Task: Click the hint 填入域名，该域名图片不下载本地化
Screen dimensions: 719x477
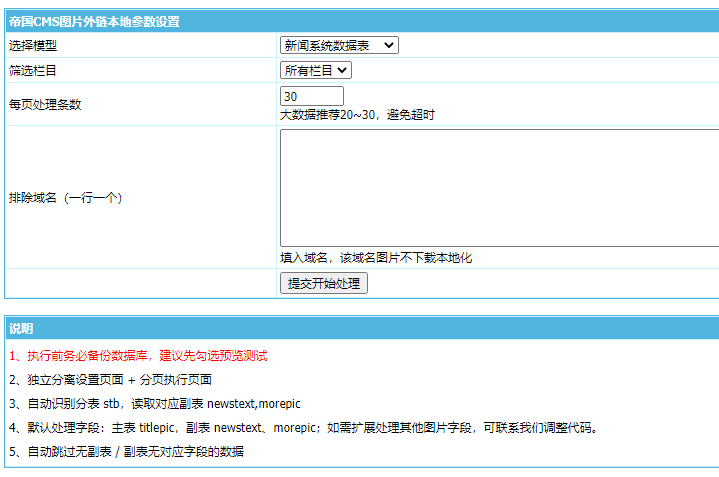Action: [x=376, y=258]
